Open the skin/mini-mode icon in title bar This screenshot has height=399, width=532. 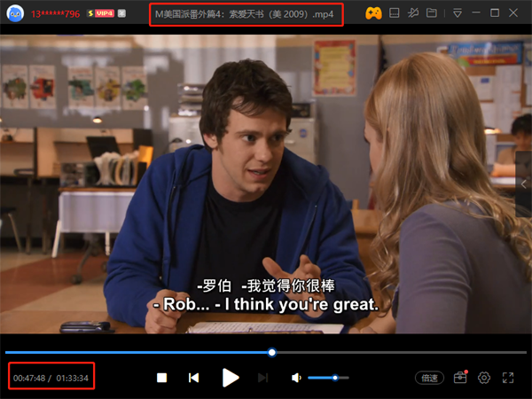click(x=395, y=13)
